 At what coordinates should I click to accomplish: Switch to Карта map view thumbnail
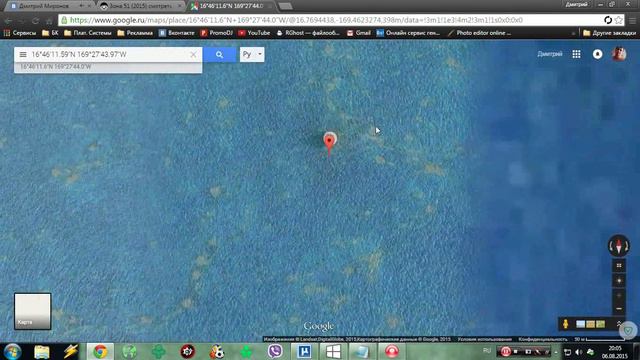coord(33,311)
